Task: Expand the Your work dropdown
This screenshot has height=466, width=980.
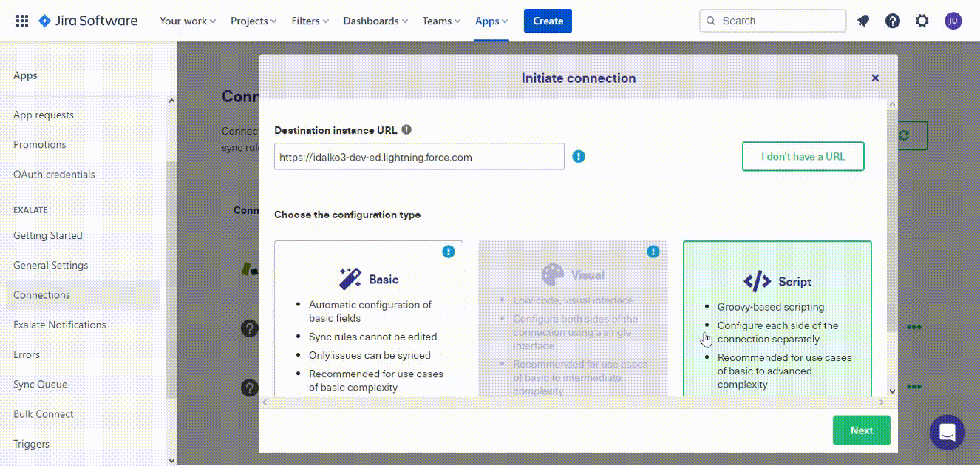Action: tap(188, 21)
